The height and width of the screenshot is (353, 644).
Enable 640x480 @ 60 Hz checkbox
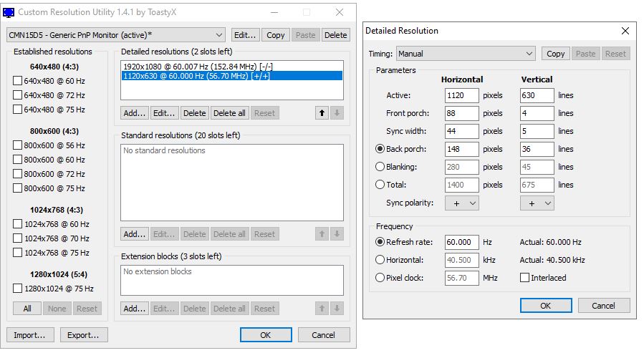[18, 81]
